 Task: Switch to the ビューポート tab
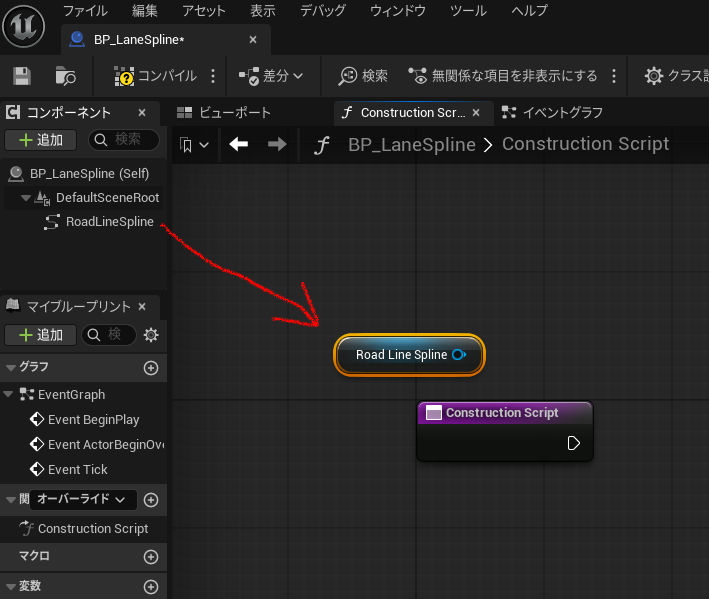[224, 112]
